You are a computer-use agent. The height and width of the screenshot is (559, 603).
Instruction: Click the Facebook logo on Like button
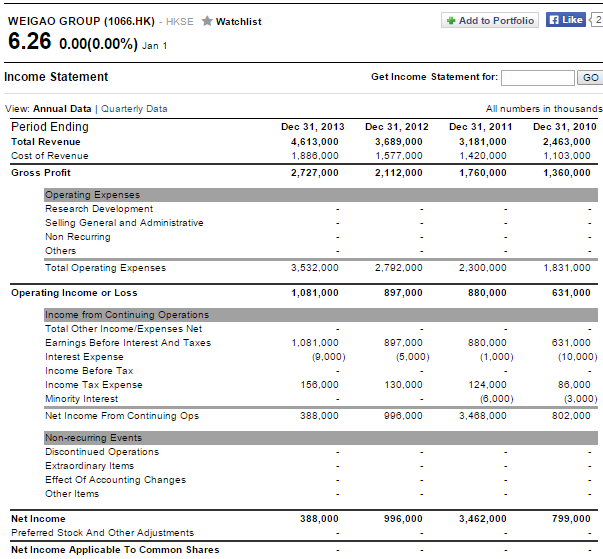[553, 20]
